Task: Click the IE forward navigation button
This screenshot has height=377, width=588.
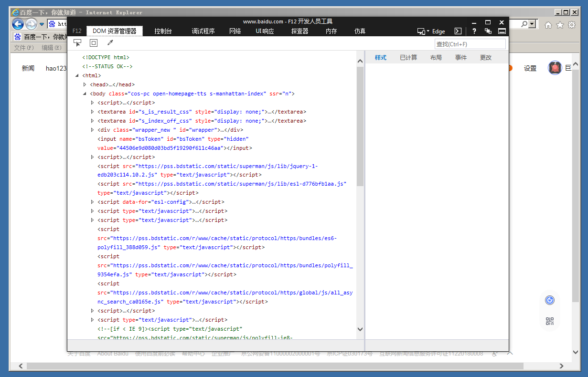Action: pyautogui.click(x=31, y=24)
